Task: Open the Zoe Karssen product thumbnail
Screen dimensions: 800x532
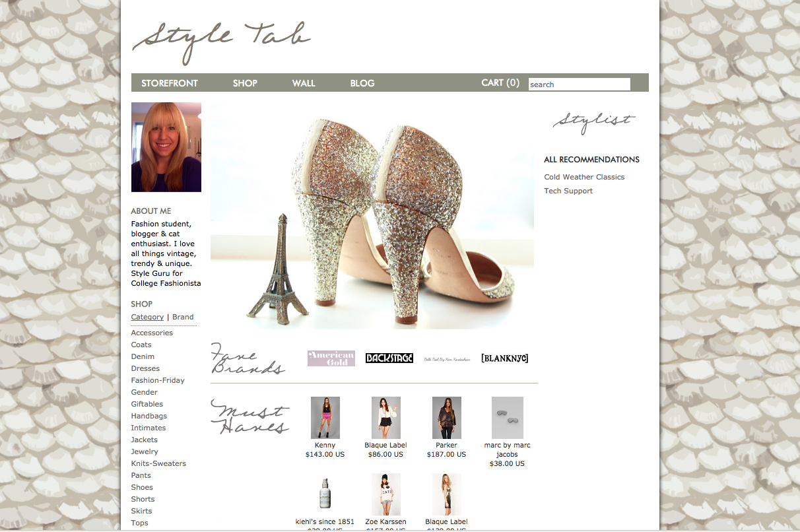Action: click(x=386, y=494)
